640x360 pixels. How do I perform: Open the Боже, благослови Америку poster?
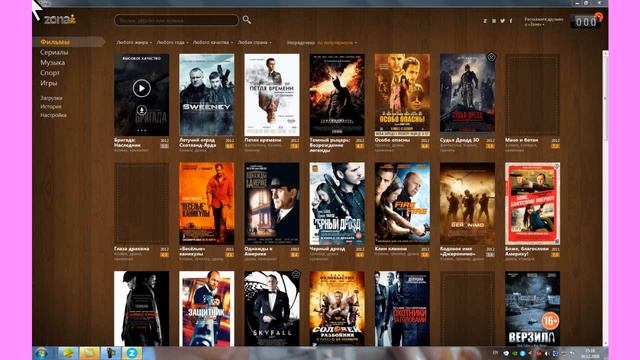533,203
